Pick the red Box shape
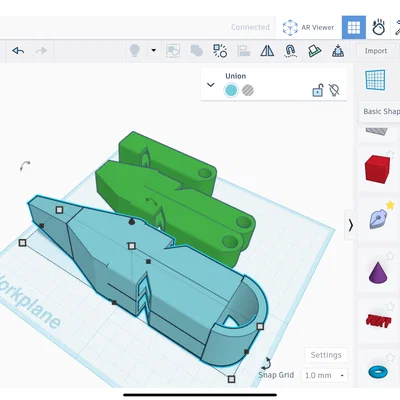This screenshot has height=400, width=400. click(x=377, y=169)
